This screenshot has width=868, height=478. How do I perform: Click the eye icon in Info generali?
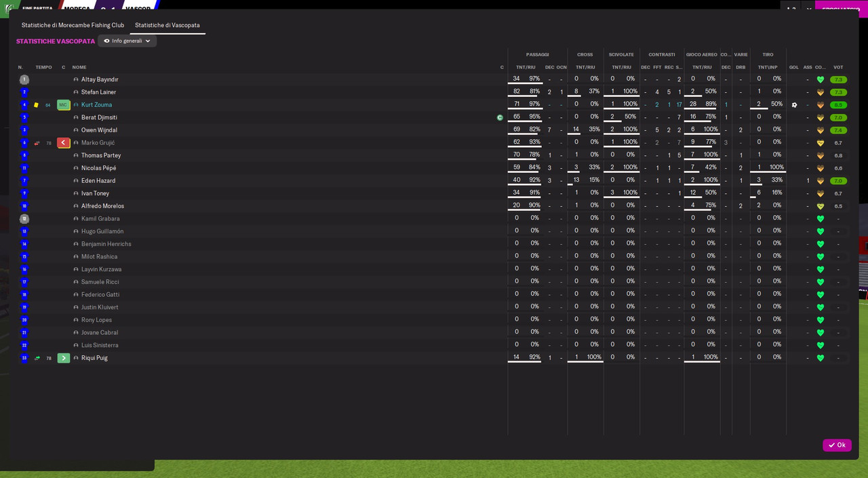coord(106,41)
